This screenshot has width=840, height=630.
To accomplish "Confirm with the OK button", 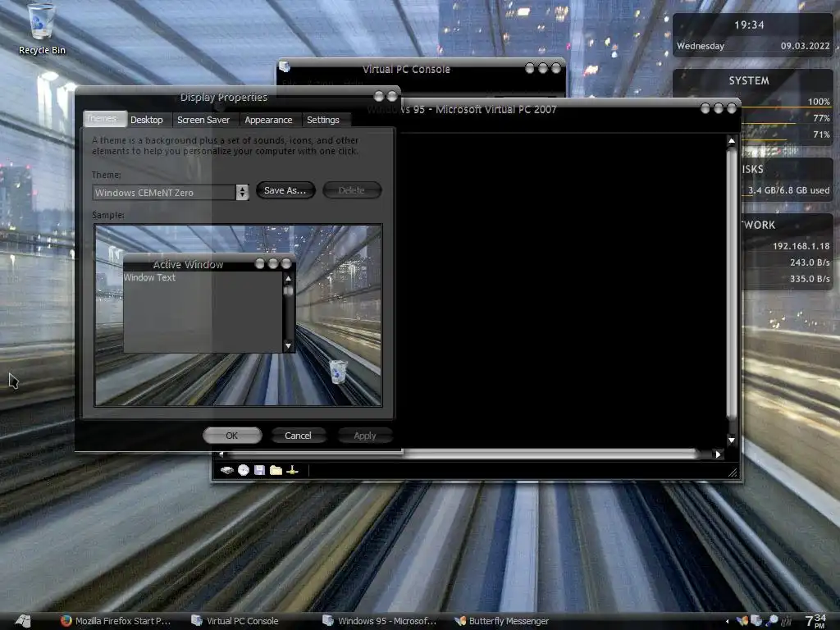I will [232, 436].
